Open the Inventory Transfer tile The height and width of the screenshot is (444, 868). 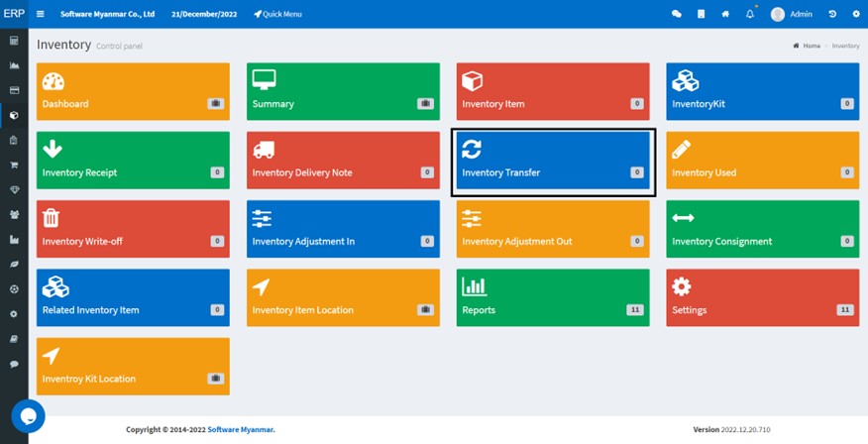(x=553, y=161)
